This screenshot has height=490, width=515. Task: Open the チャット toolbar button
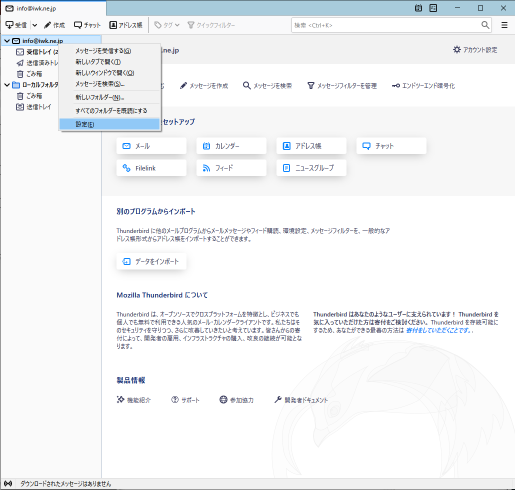point(87,25)
